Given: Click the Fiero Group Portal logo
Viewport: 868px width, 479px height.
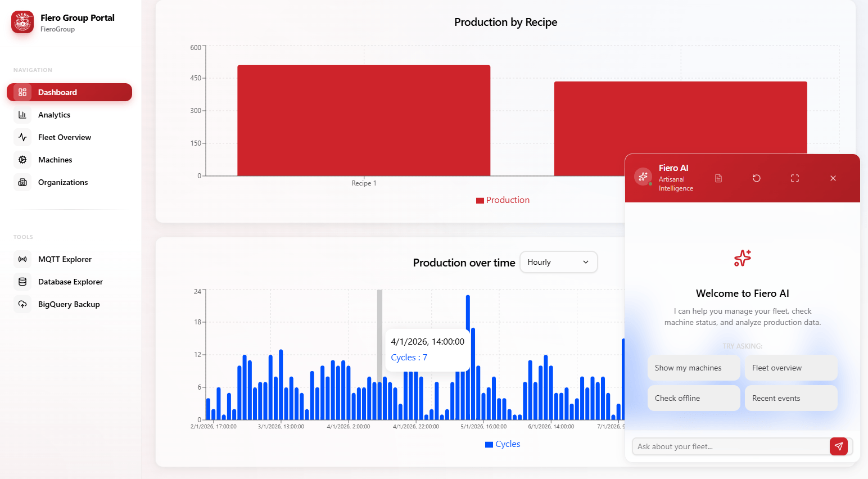Looking at the screenshot, I should [x=22, y=22].
